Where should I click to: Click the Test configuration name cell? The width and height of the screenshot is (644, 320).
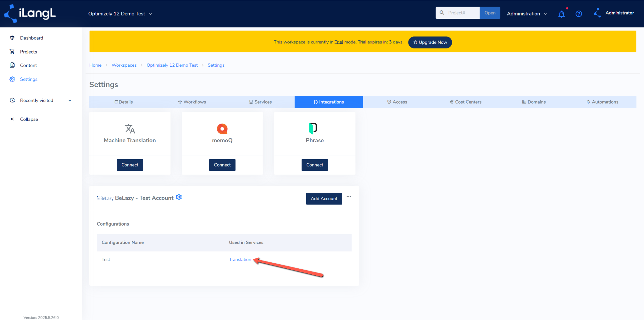[106, 260]
